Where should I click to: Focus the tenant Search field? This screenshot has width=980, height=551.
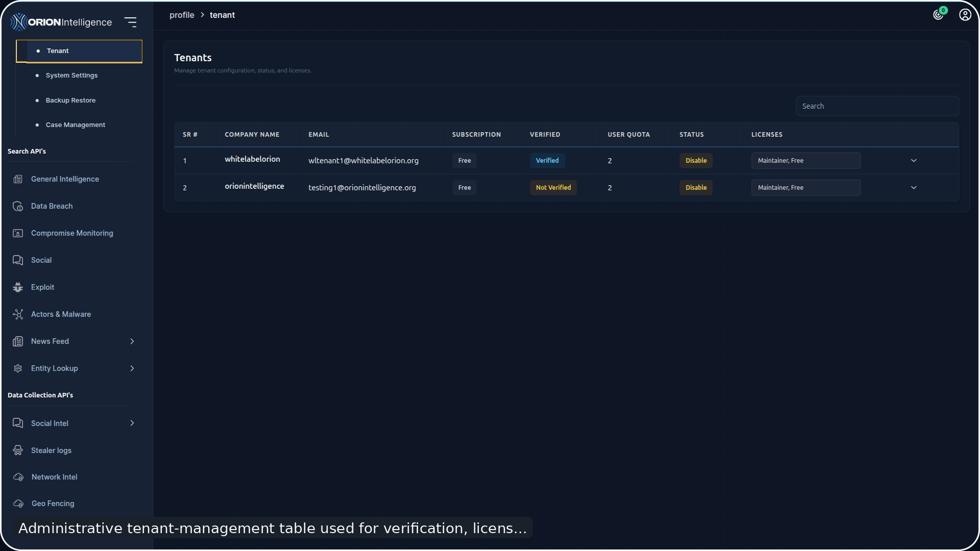[x=877, y=106]
